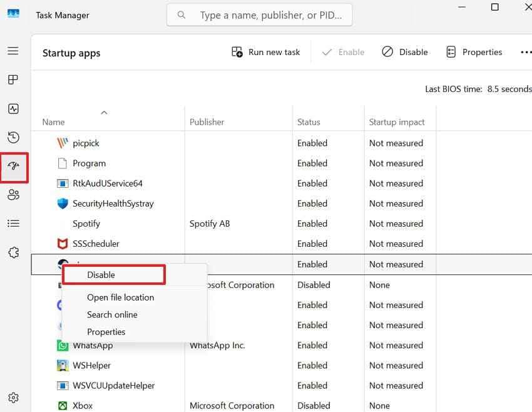Focus the name, publisher, or PID search box
The width and height of the screenshot is (532, 412).
coord(259,15)
